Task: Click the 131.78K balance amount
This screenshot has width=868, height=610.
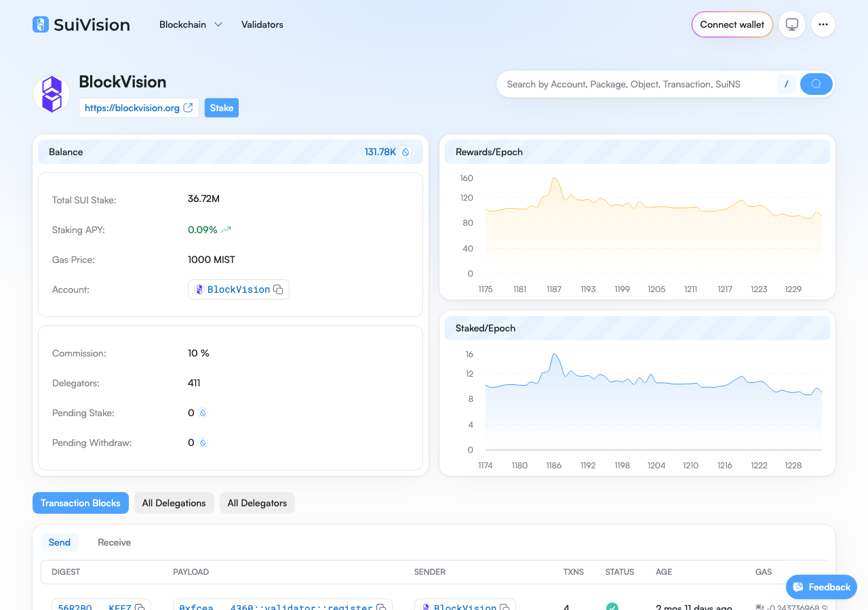Action: 380,152
